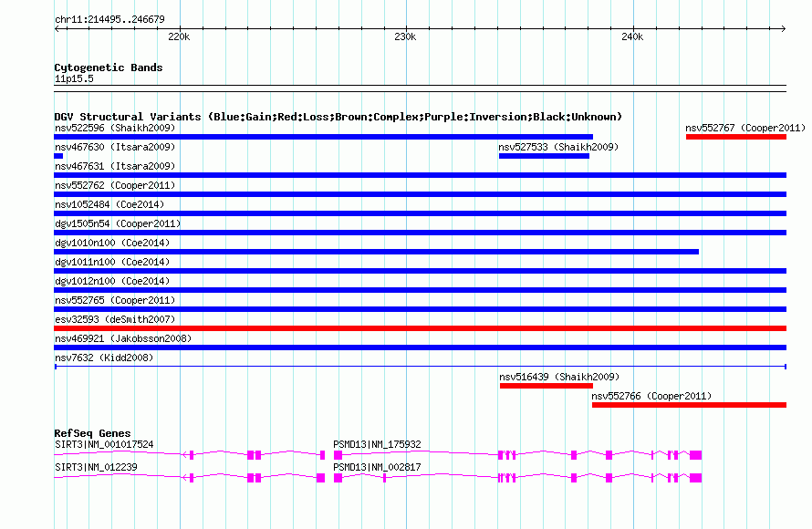Screen dimensions: 812x529
Task: Click the 220k ruler marker
Action: click(180, 36)
